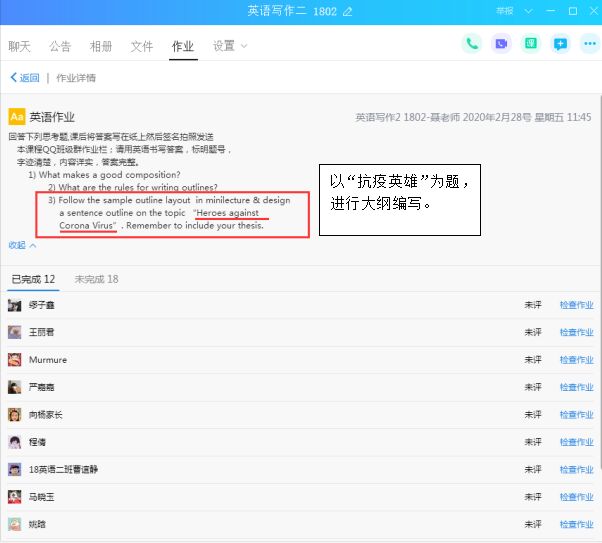Click 检查作业 for 王丽君
The height and width of the screenshot is (543, 602).
click(x=576, y=333)
